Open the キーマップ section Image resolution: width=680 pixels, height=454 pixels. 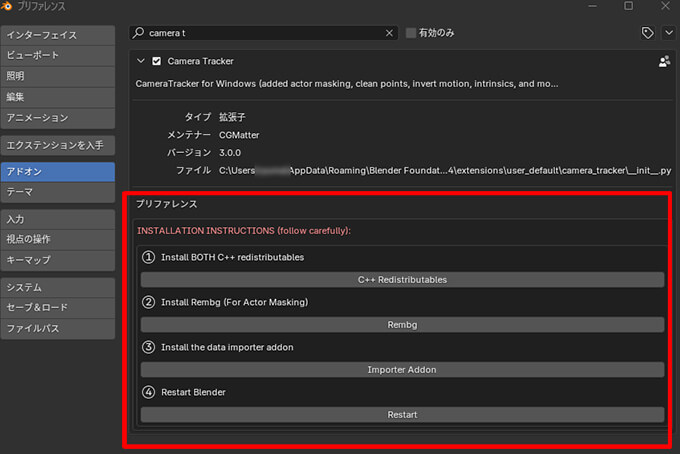[58, 260]
